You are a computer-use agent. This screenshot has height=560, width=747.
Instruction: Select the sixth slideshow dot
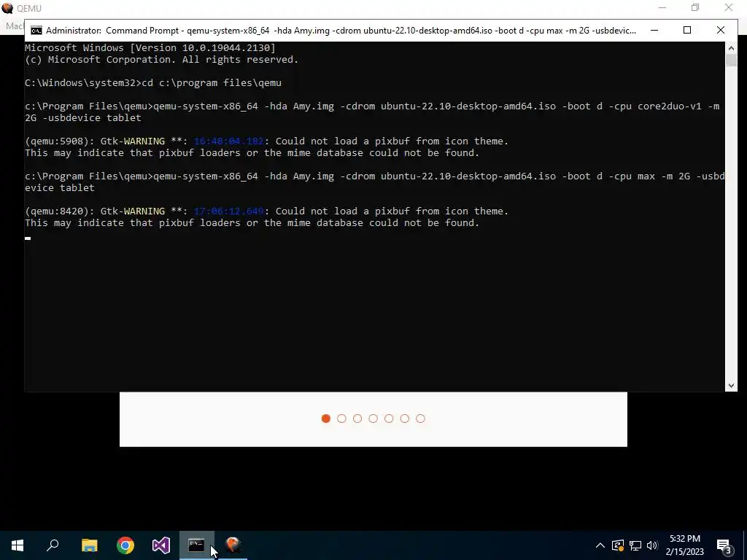404,419
